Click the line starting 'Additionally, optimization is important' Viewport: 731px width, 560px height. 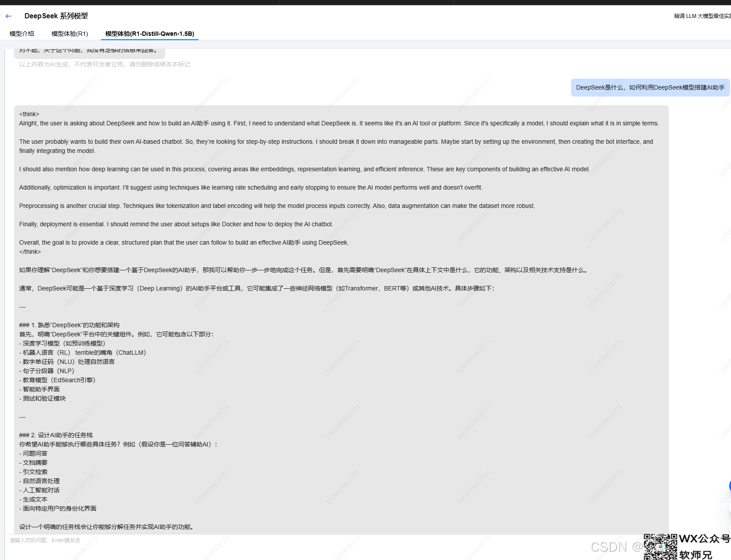pos(251,187)
